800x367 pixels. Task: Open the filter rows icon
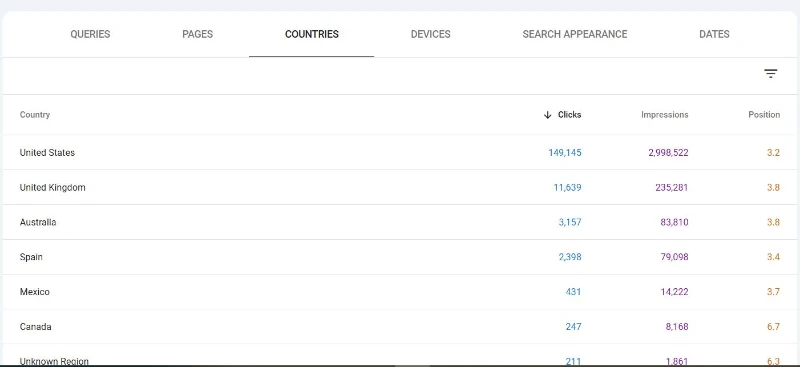pyautogui.click(x=770, y=74)
